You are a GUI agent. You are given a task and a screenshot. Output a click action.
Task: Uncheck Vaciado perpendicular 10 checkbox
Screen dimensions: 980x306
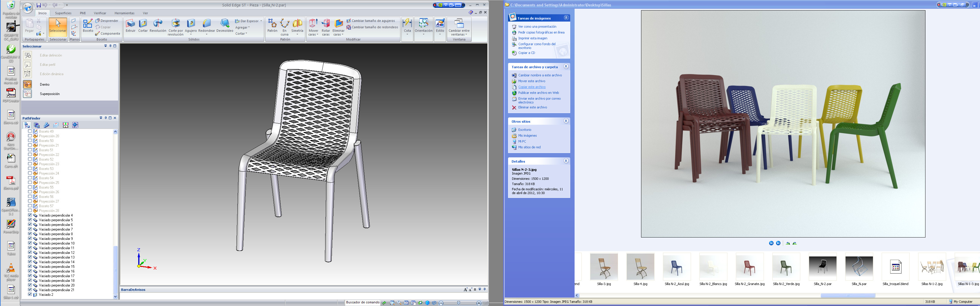[30, 243]
